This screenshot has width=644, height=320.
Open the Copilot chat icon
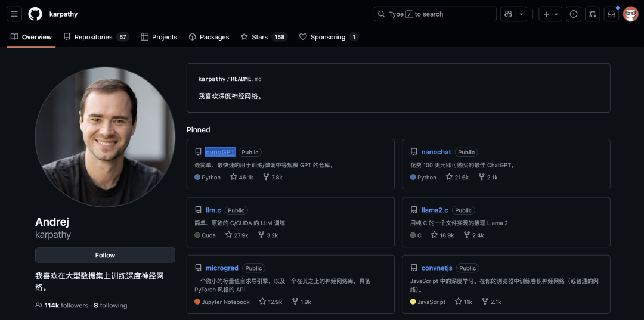click(508, 14)
